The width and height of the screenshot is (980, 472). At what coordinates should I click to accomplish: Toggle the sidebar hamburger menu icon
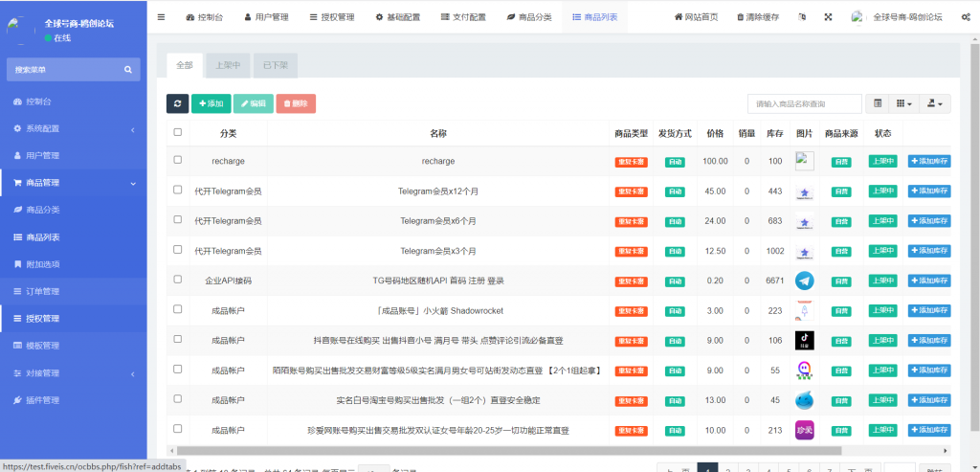161,17
